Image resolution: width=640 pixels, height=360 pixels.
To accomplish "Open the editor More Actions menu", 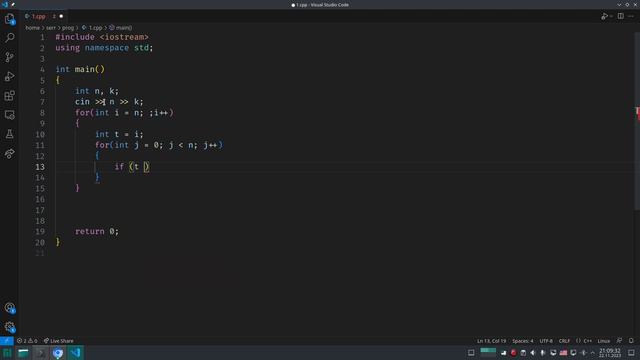I will pos(631,16).
